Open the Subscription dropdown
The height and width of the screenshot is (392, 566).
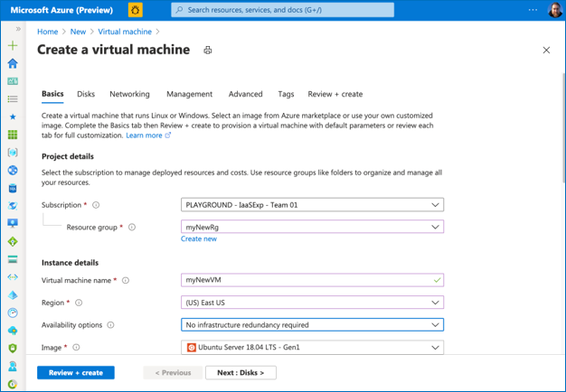click(x=312, y=205)
